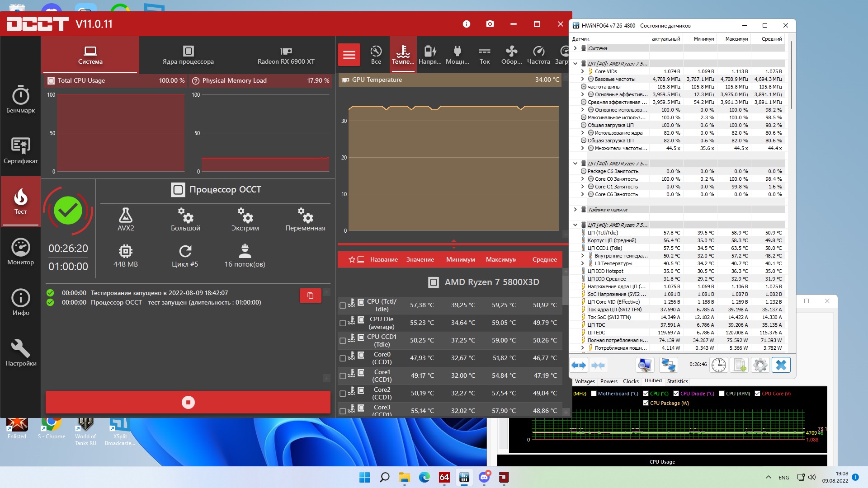This screenshot has height=488, width=868.
Task: Click the red copy log button
Action: 310,296
